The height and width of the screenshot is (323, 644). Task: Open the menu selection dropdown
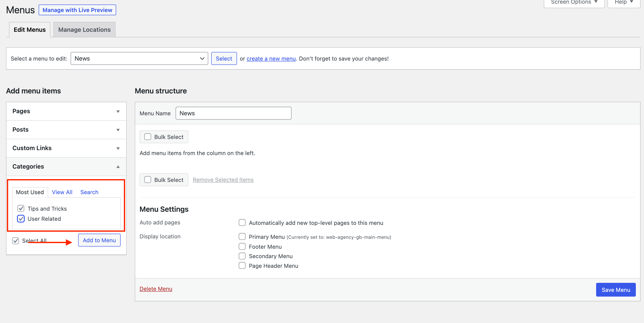tap(139, 59)
